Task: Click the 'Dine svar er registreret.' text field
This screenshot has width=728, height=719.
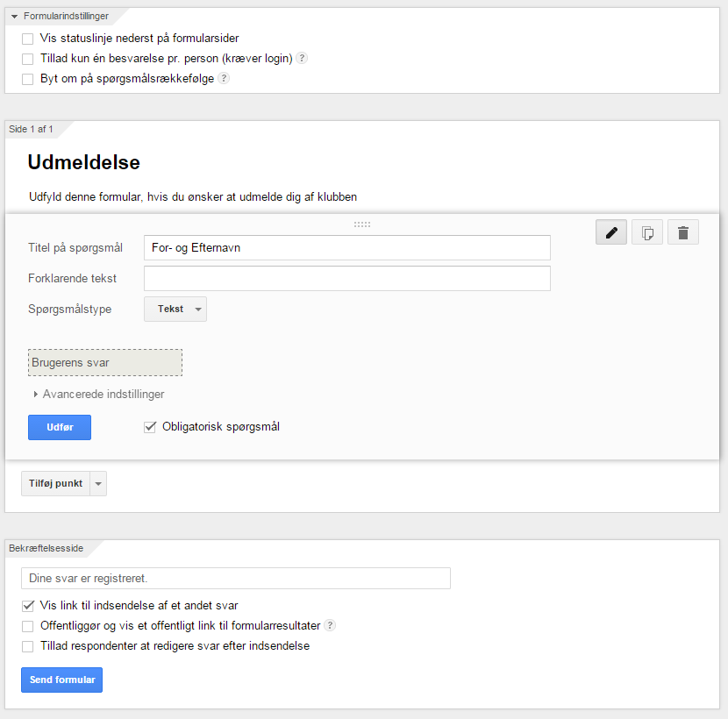Action: point(236,579)
